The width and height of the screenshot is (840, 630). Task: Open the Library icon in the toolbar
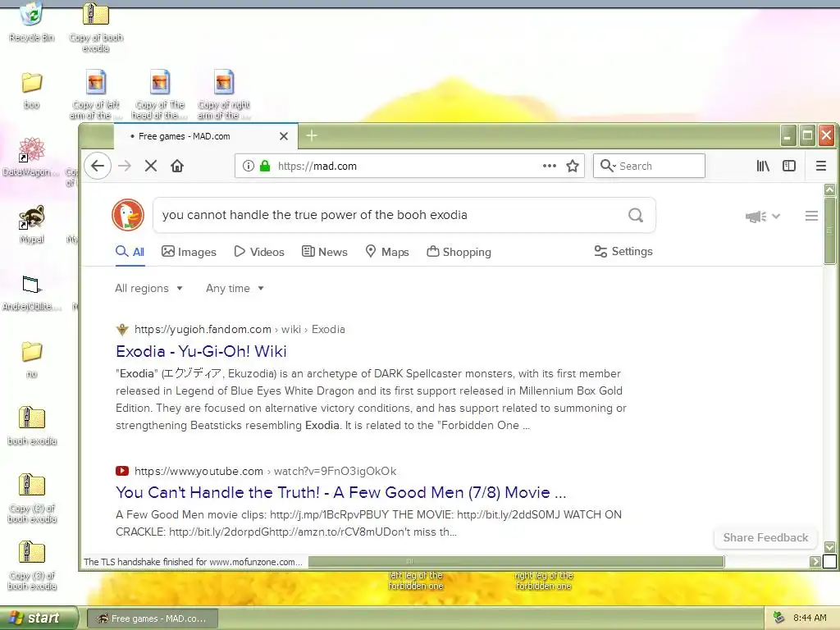click(x=763, y=166)
